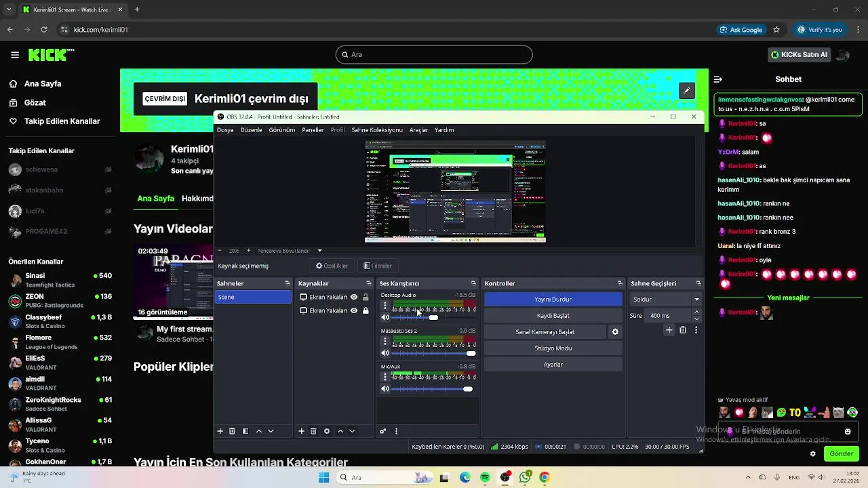Mute Masaüstü Ses 2 speaker icon

point(385,353)
